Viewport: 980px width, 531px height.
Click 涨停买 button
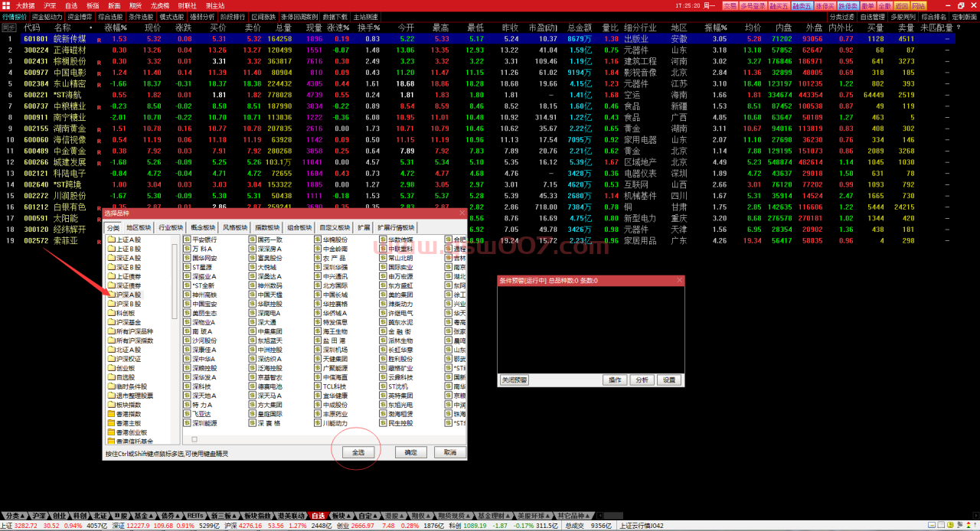(x=825, y=6)
